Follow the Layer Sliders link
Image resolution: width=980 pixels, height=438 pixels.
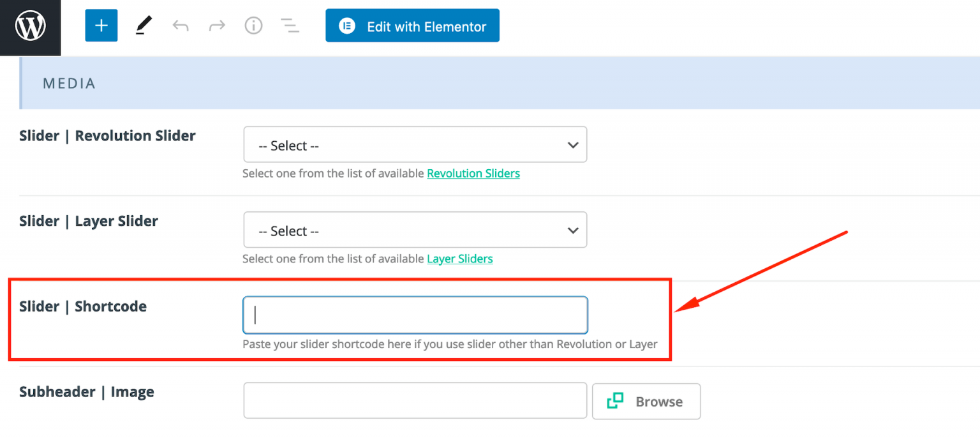[x=460, y=259]
